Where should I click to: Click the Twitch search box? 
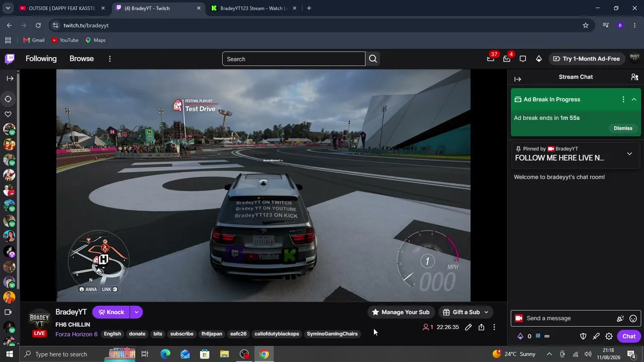294,59
